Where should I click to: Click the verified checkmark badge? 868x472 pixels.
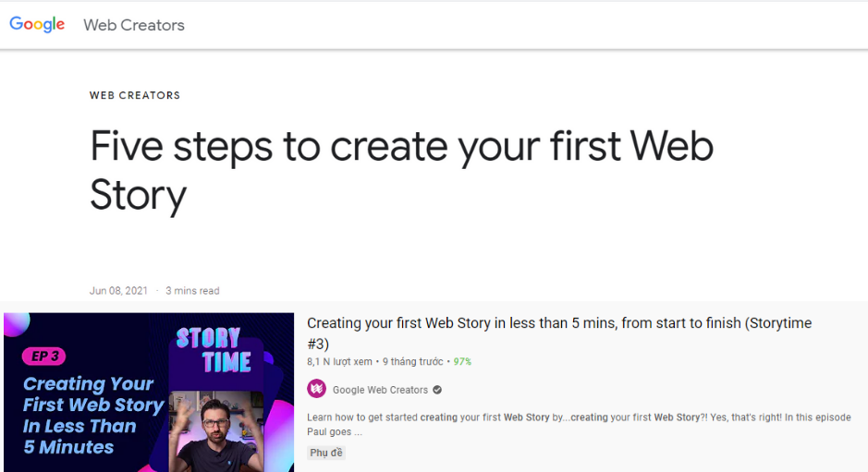click(437, 390)
